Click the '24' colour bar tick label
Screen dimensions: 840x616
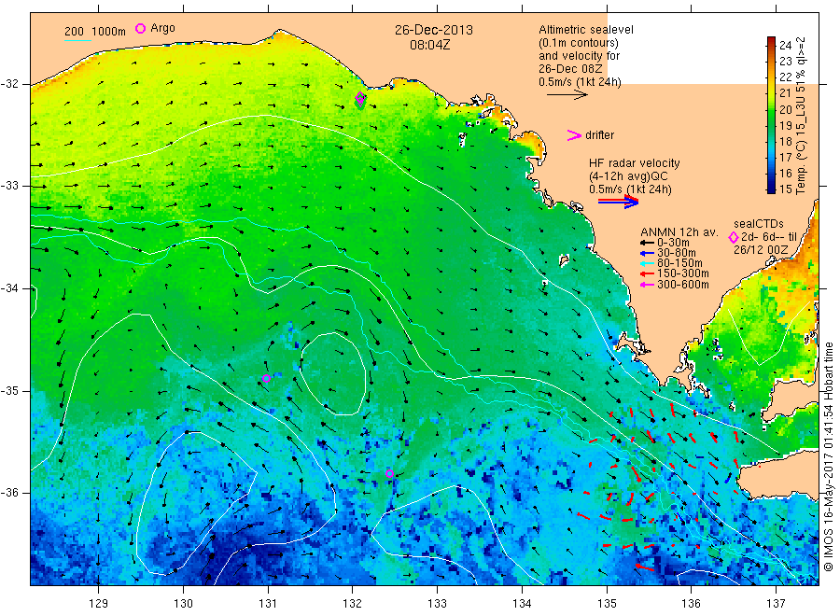785,46
